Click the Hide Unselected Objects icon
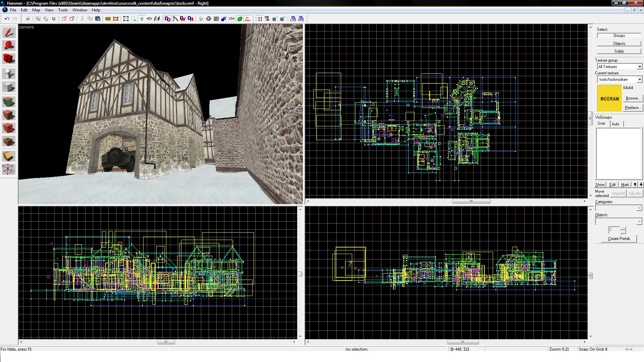 pyautogui.click(x=72, y=19)
